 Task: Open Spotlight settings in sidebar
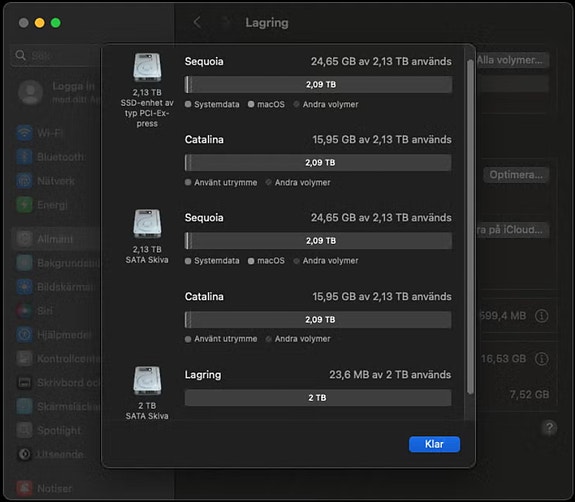(x=49, y=430)
